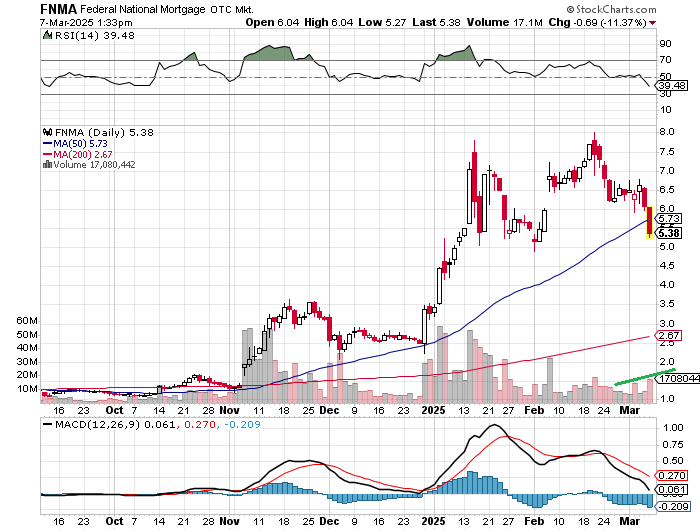Click the Low 5.27 value
The height and width of the screenshot is (530, 700).
[x=382, y=22]
